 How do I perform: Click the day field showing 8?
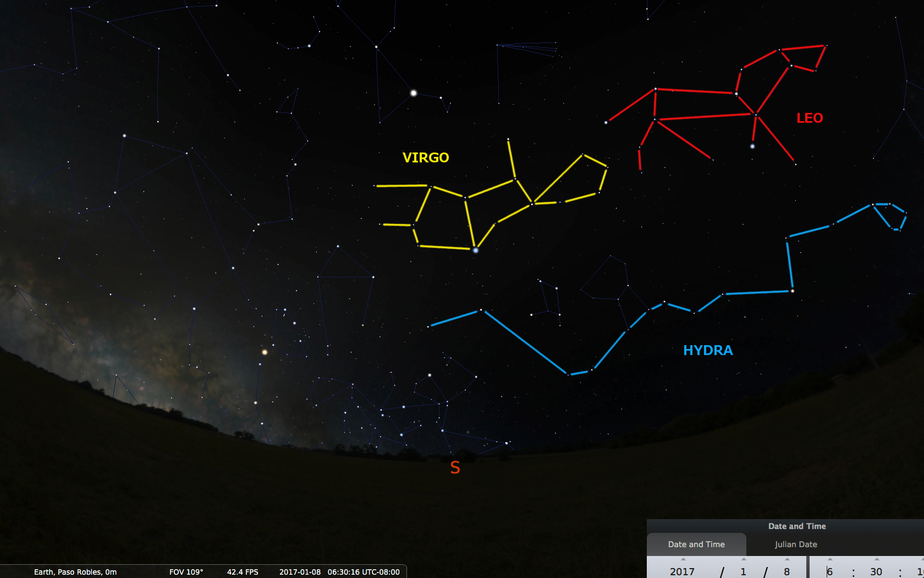tap(787, 571)
